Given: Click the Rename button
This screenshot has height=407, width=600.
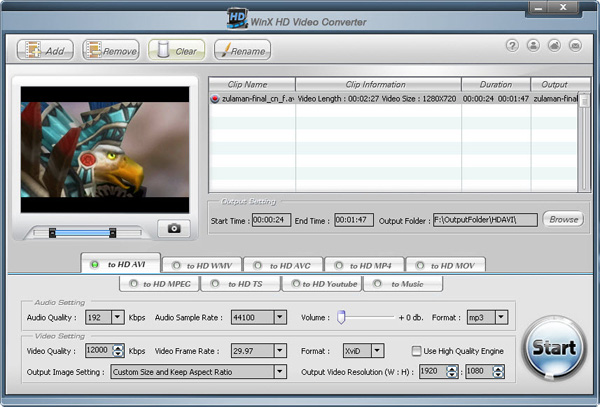Looking at the screenshot, I should [x=243, y=50].
